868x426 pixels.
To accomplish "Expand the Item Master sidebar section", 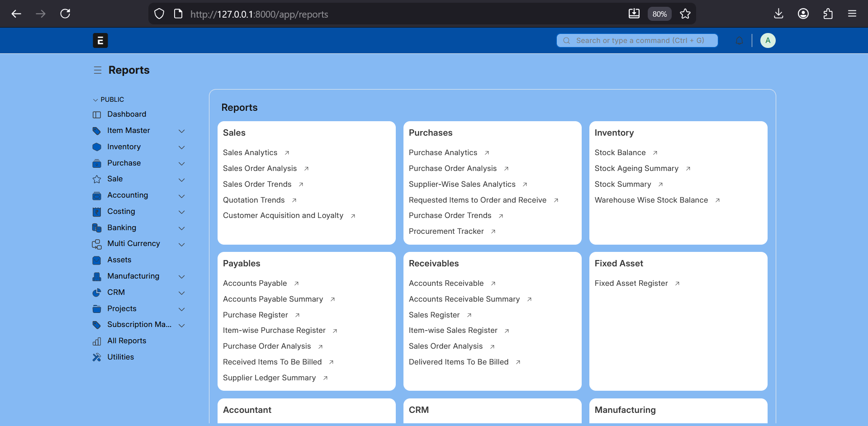I will tap(181, 131).
